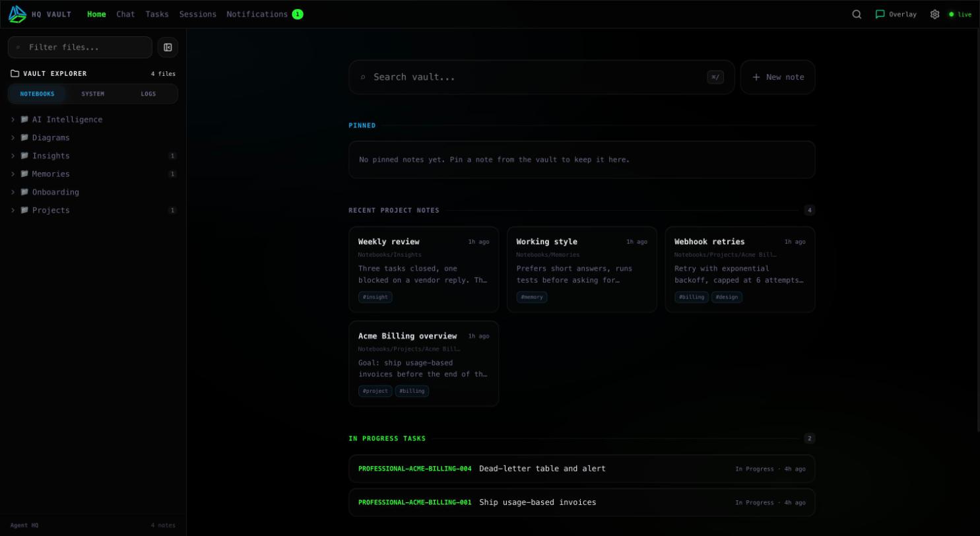Click the AI Intelligence folder icon
The width and height of the screenshot is (980, 536).
pos(24,119)
